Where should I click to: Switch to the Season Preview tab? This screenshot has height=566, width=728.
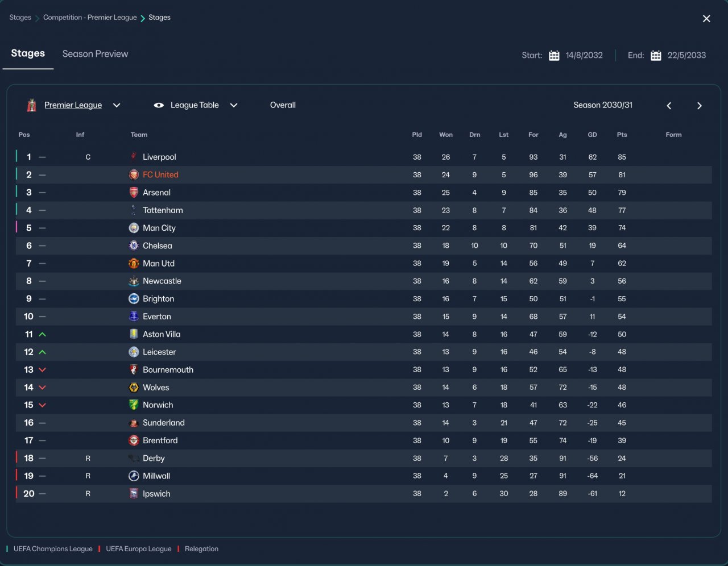[95, 54]
